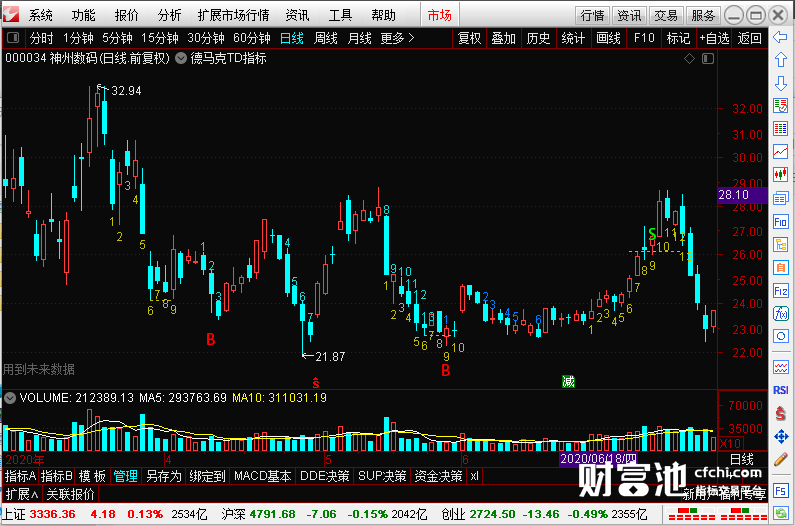Image resolution: width=795 pixels, height=526 pixels.
Task: Toggle 复权 price adjustment
Action: tap(469, 38)
